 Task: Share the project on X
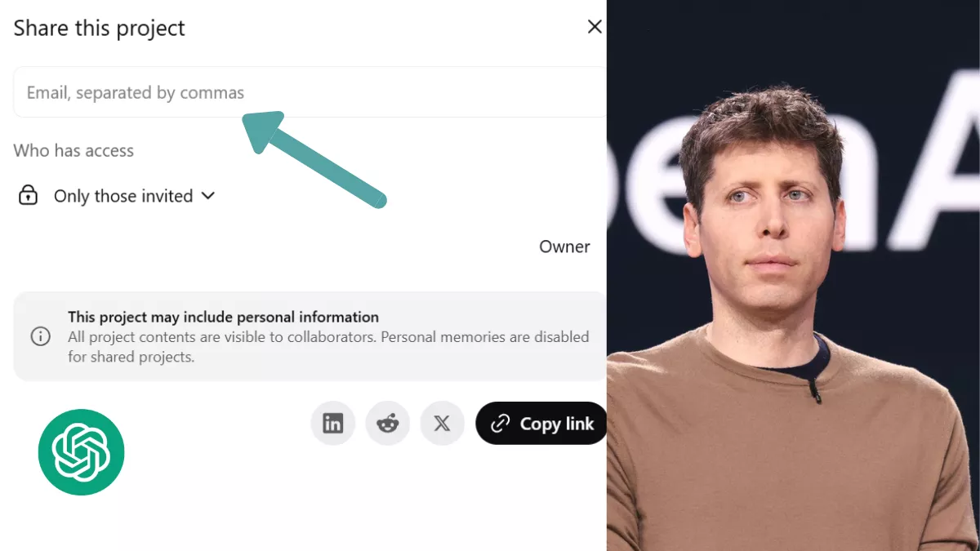(x=442, y=424)
